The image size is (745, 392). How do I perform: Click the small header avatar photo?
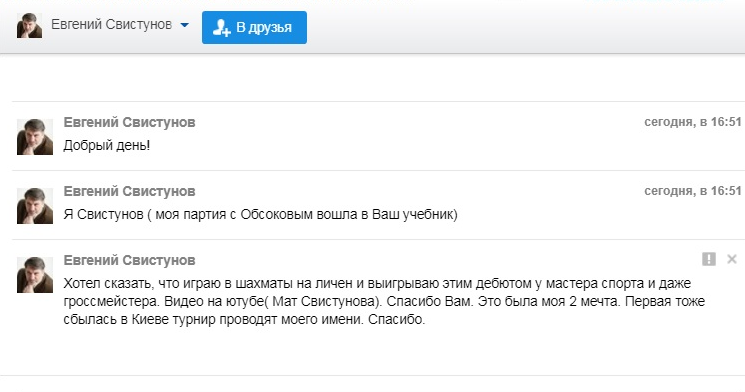(x=29, y=26)
